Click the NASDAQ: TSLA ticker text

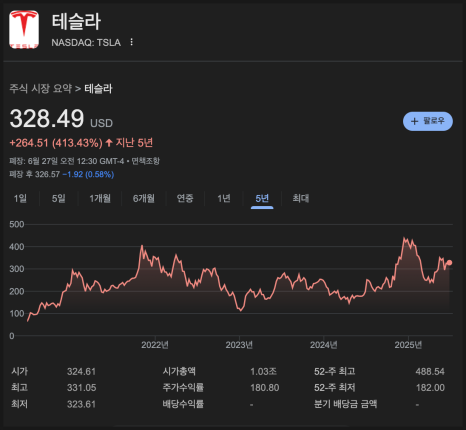86,42
